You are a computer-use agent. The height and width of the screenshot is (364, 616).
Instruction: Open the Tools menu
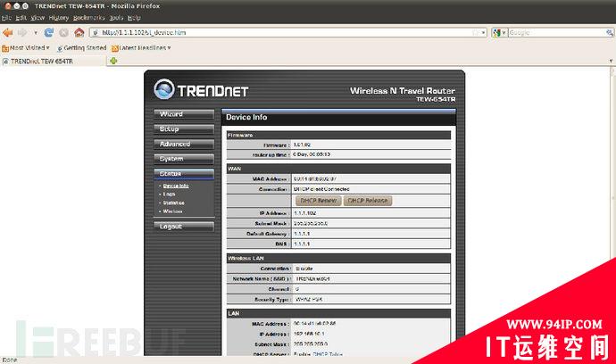click(x=116, y=18)
